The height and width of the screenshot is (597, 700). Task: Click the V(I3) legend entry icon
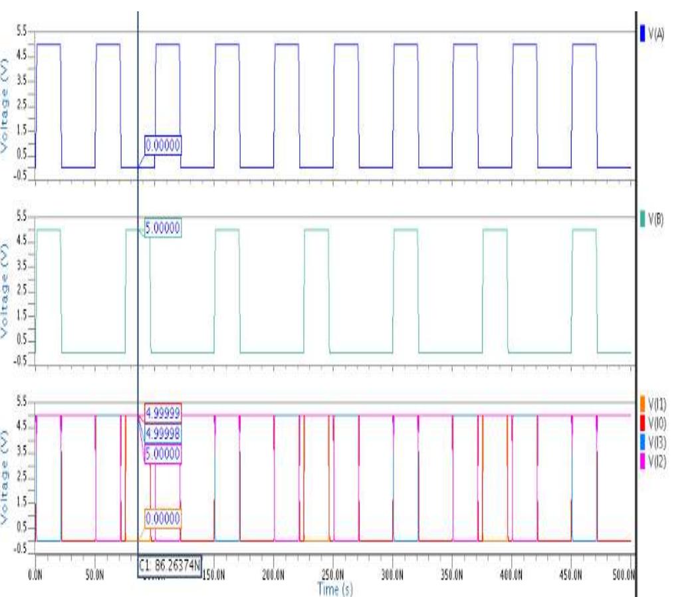tap(642, 442)
